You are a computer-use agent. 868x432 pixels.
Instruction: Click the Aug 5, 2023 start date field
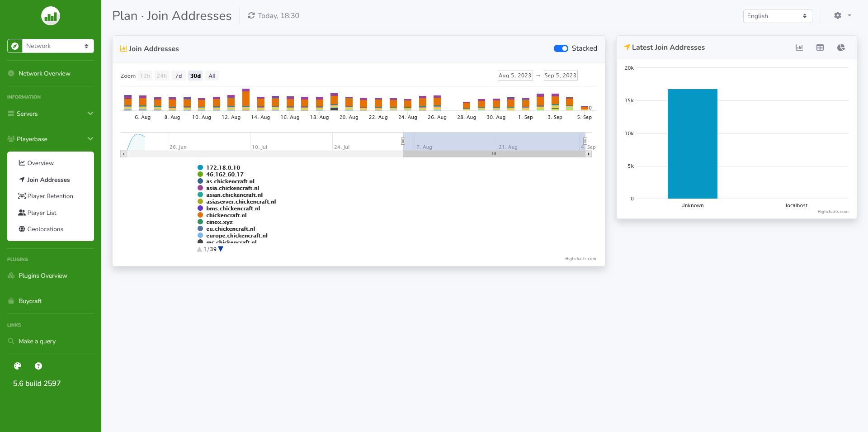click(x=514, y=76)
